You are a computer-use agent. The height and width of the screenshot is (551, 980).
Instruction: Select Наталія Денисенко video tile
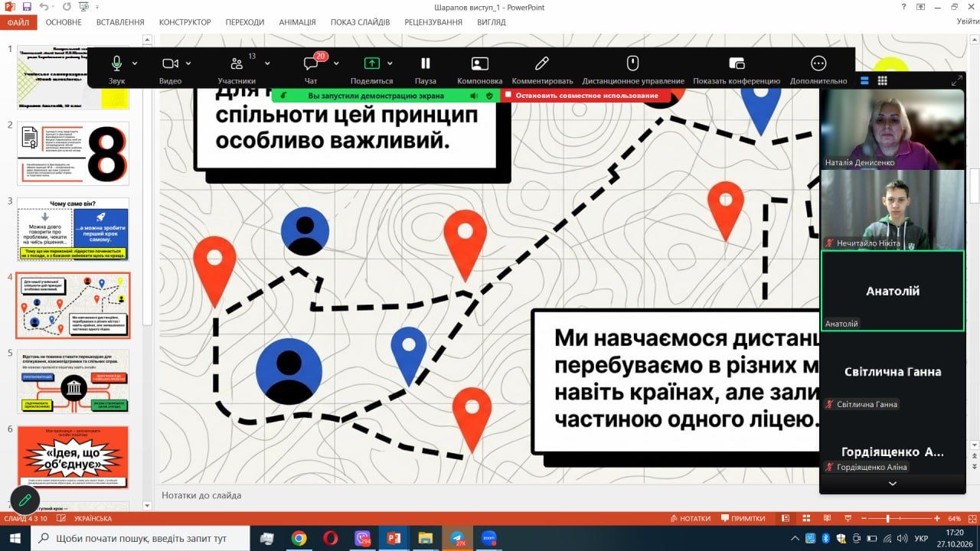[x=892, y=129]
